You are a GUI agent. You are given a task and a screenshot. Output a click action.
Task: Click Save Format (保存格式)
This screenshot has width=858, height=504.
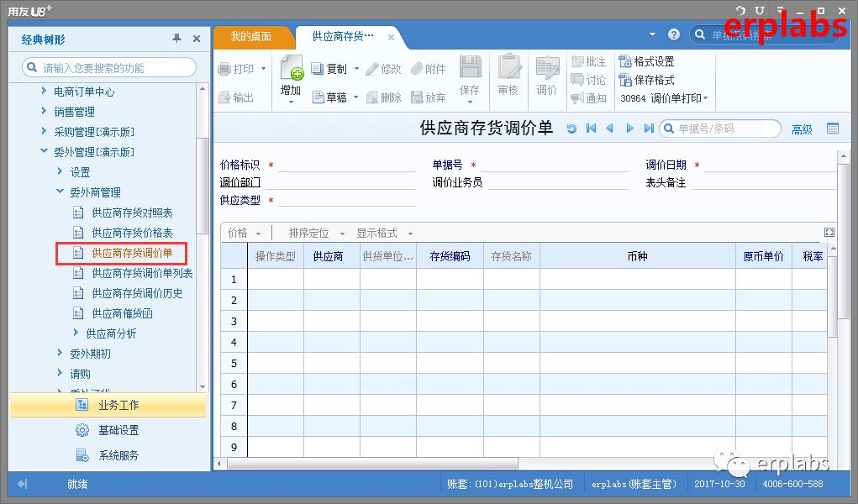647,80
